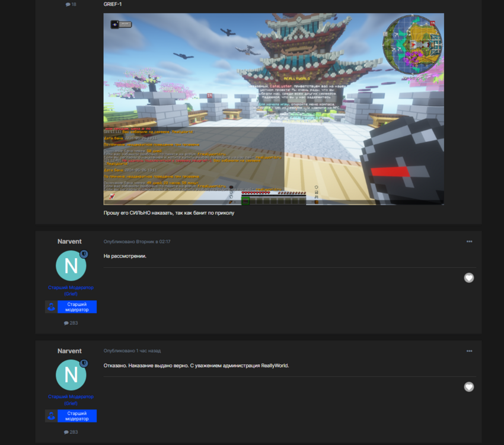Click the user group icon on the "На рассмотрении" post
Image resolution: width=504 pixels, height=445 pixels.
(51, 307)
